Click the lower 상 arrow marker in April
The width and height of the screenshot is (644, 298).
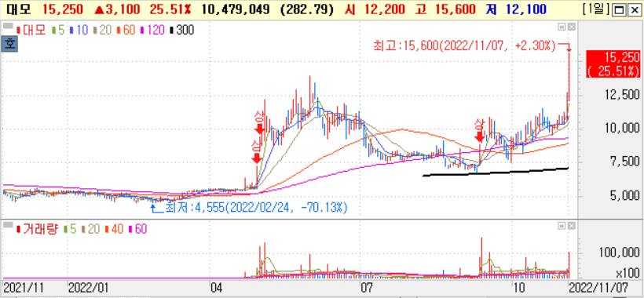(257, 151)
